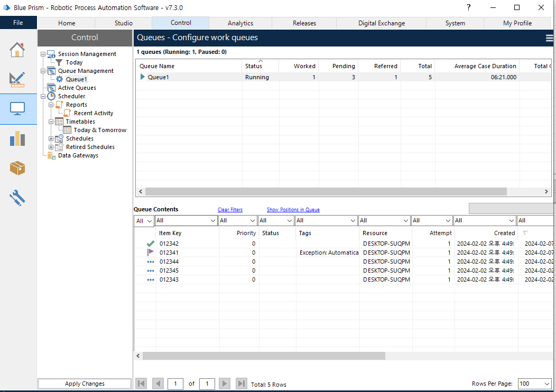Click the Session Management tree icon
Viewport: 556px width, 392px height.
tap(51, 54)
